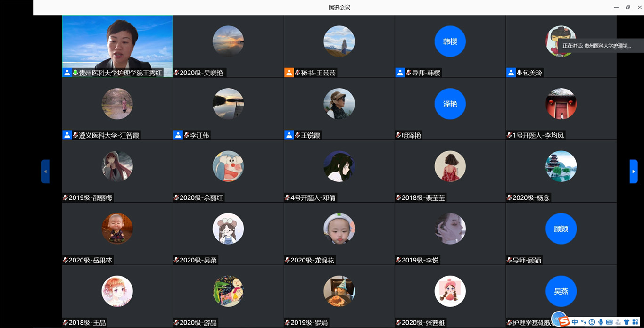This screenshot has height=328, width=644.
Task: Click the 腾讯会议 window title bar
Action: (339, 7)
